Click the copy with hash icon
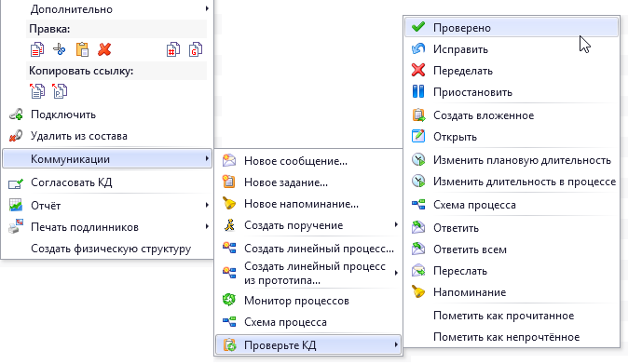 [173, 49]
